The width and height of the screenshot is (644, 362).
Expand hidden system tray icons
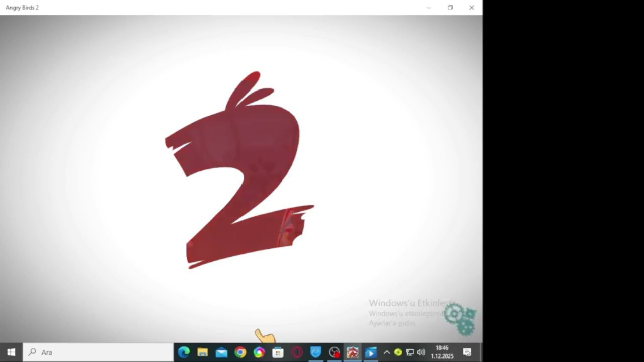coord(387,352)
